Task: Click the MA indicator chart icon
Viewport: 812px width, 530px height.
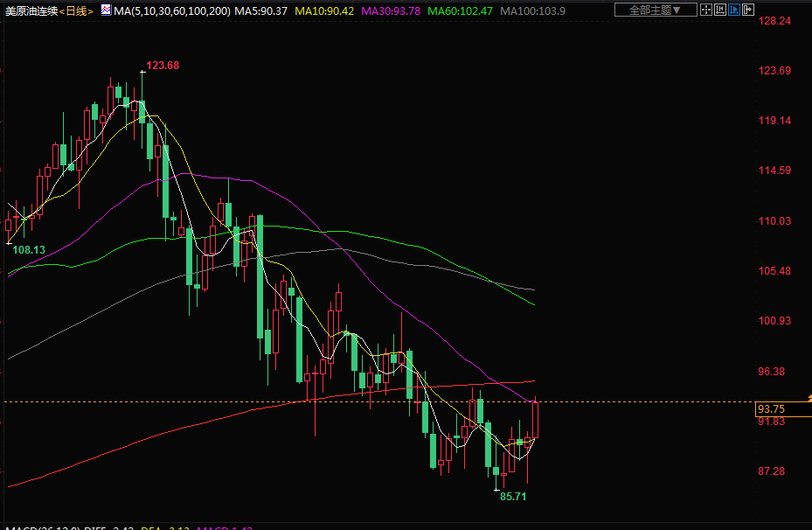Action: (106, 10)
